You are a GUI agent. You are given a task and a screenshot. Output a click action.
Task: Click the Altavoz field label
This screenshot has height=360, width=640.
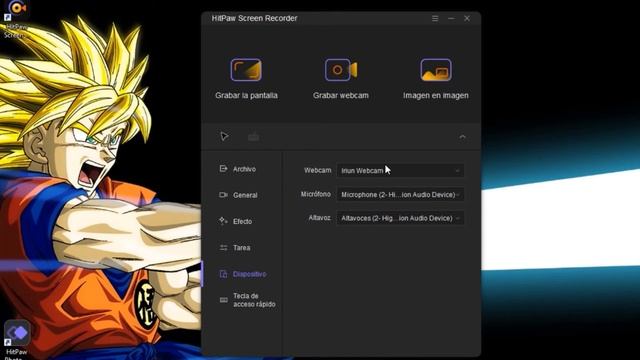[x=319, y=218]
